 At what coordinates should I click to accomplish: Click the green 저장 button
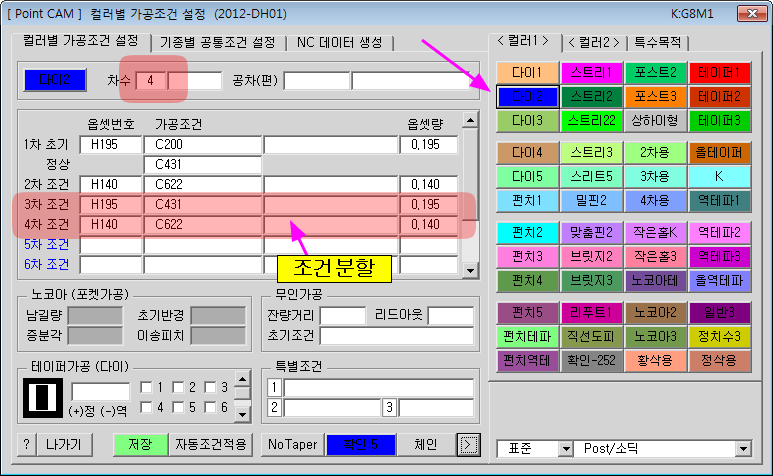tap(140, 445)
